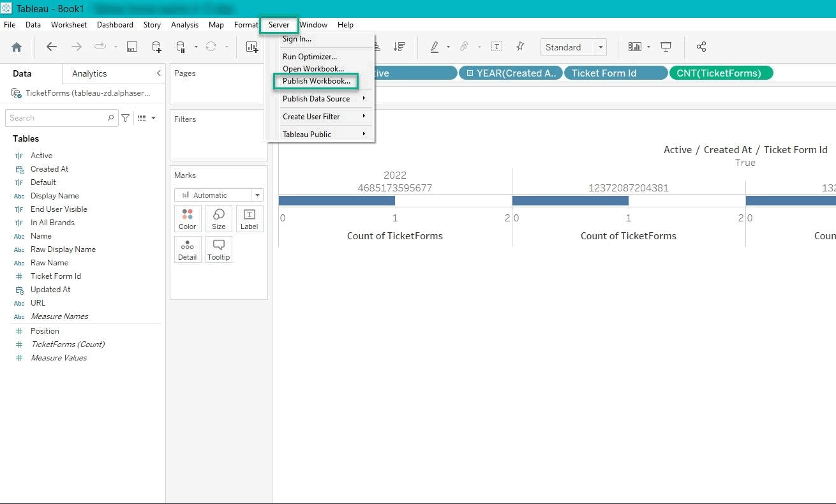Screen dimensions: 836x504
Task: Toggle the Detail mark option
Action: click(187, 249)
